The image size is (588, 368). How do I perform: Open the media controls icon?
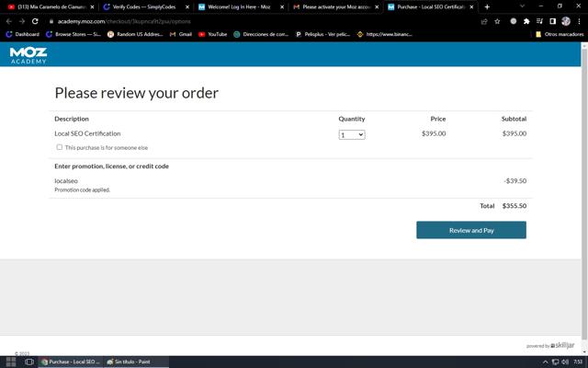539,21
